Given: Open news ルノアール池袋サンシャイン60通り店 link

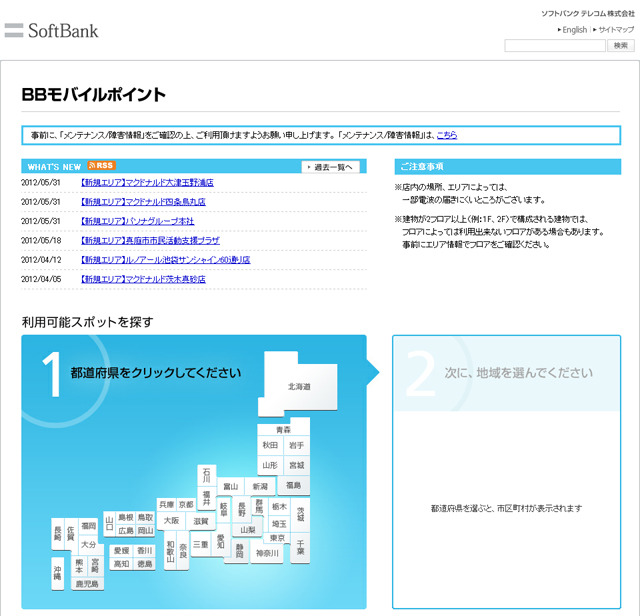Looking at the screenshot, I should (x=166, y=260).
